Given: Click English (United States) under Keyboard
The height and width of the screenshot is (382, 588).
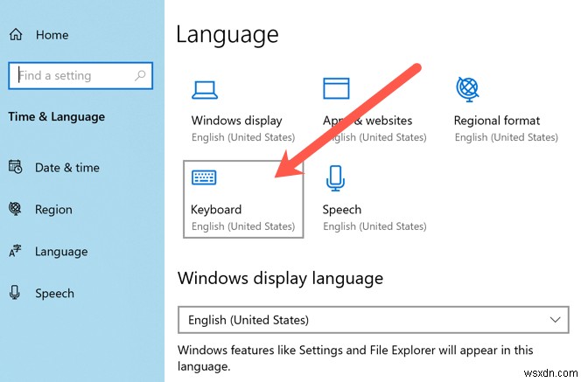Looking at the screenshot, I should click(x=243, y=226).
